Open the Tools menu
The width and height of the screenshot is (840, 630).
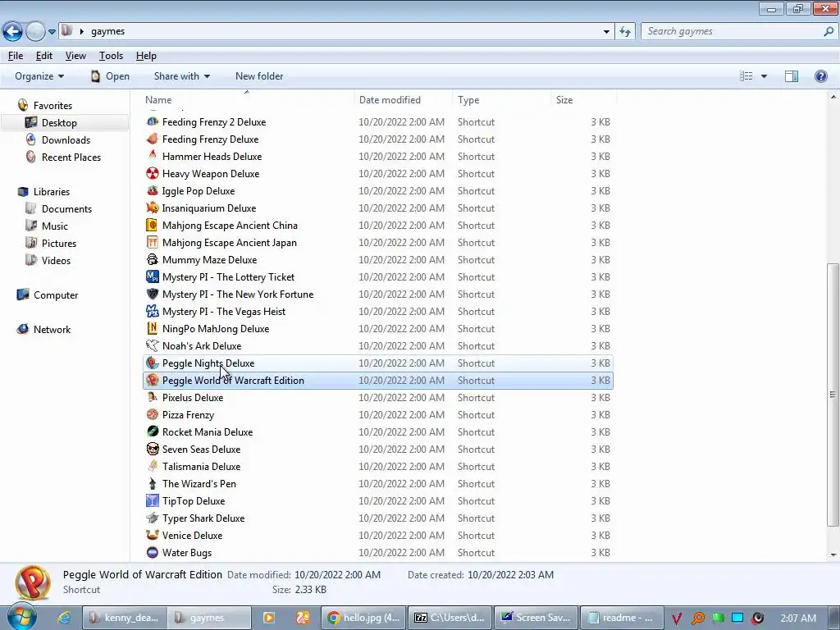(x=111, y=56)
